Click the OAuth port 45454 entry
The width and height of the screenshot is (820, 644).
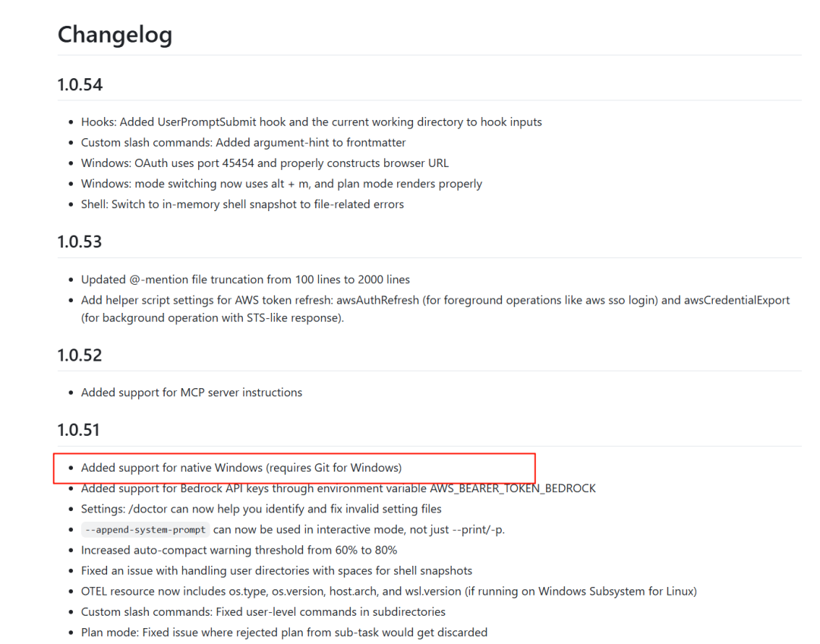tap(265, 163)
